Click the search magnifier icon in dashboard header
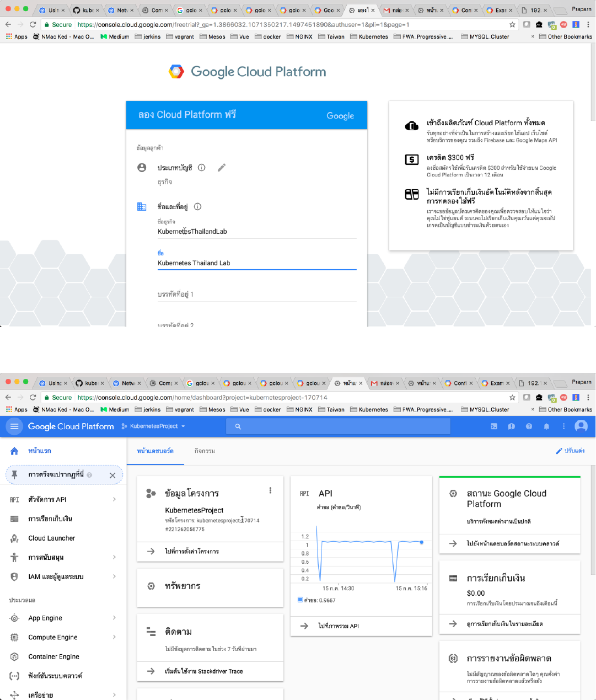Screen dimensions: 596x700 [x=238, y=426]
